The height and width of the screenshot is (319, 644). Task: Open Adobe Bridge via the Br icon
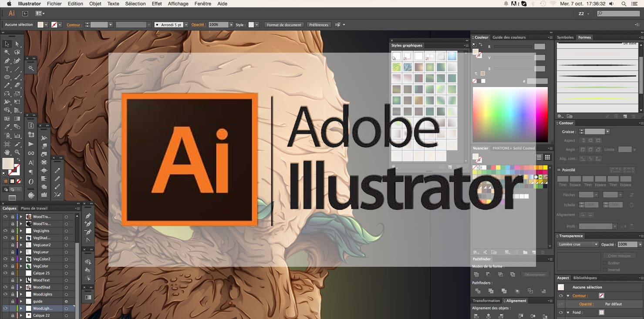(x=25, y=13)
